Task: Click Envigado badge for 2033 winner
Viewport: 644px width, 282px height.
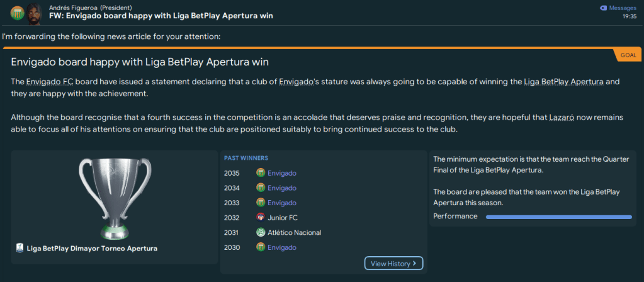Action: click(x=261, y=203)
